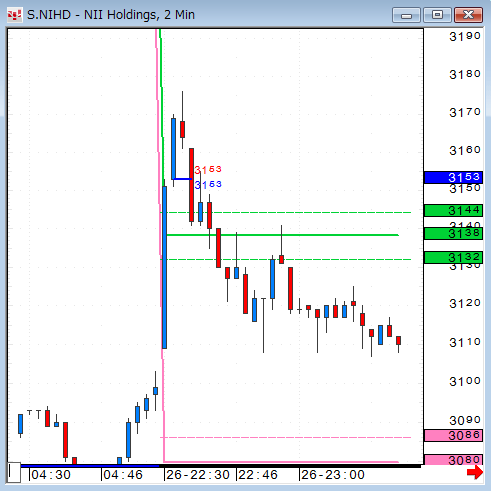This screenshot has width=491, height=491.
Task: Minimize the NII Holdings chart window
Action: point(406,15)
